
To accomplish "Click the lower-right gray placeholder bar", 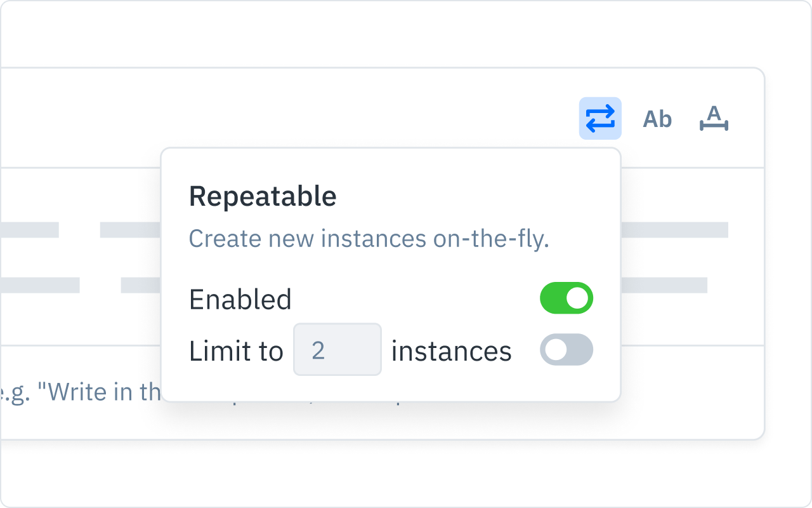I will [664, 285].
